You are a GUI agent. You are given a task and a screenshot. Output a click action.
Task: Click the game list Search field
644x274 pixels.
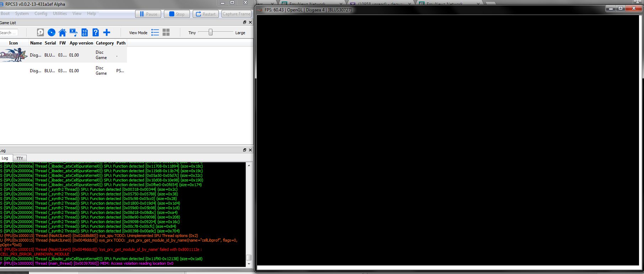pyautogui.click(x=9, y=33)
